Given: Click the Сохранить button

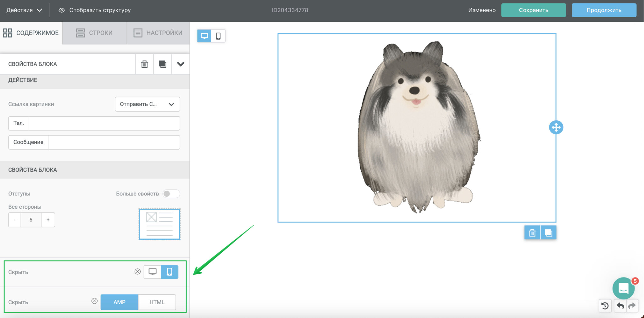Looking at the screenshot, I should click(x=533, y=10).
